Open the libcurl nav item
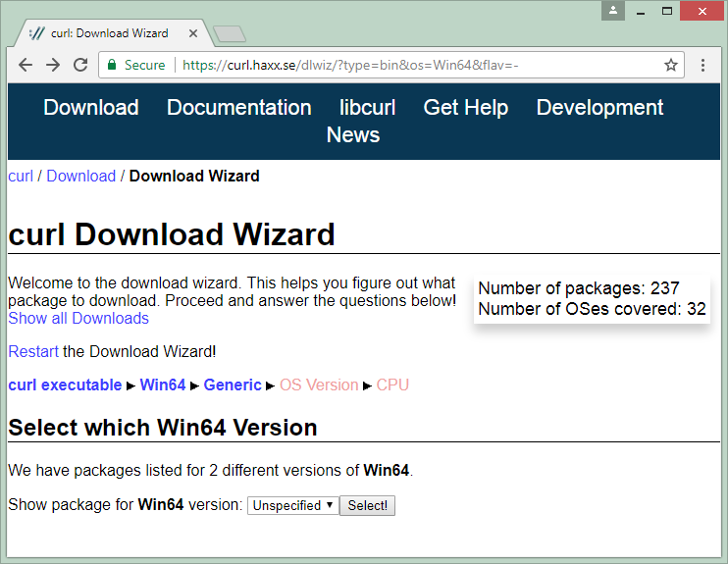Viewport: 728px width, 564px height. point(367,107)
